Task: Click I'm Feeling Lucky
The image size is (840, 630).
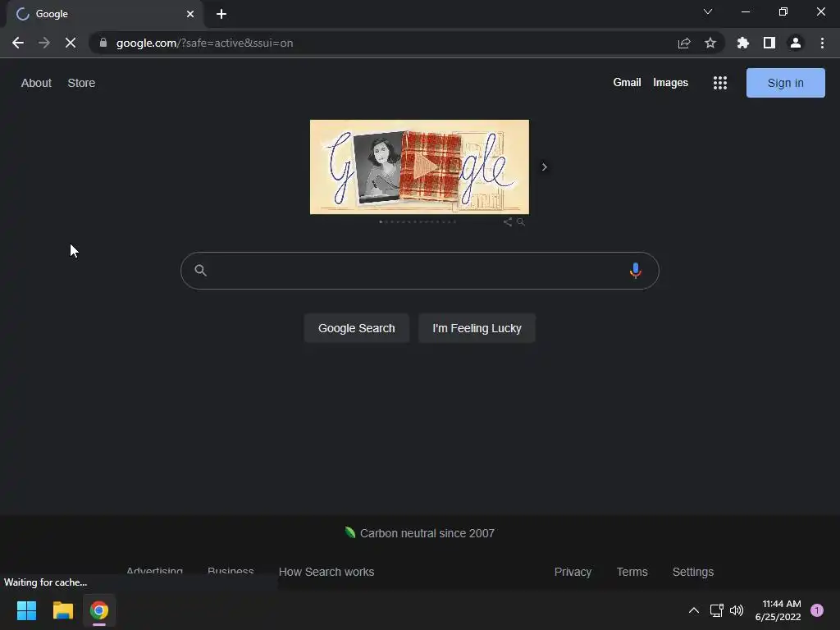Action: [x=477, y=328]
